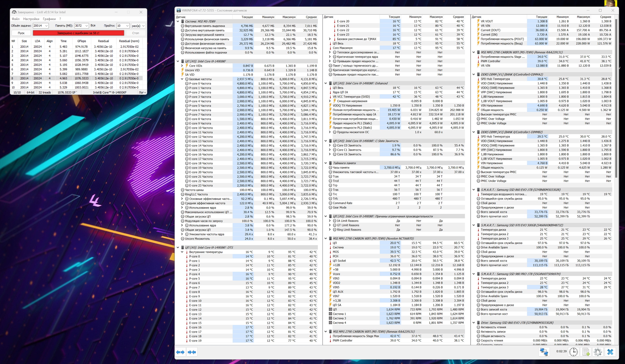This screenshot has height=364, width=625.
Task: Click the shrink-columns arrows icon in HWiNFO
Action: (x=192, y=352)
